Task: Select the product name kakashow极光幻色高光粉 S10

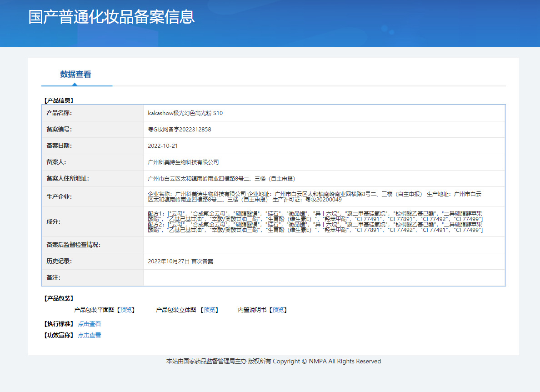Action: coord(185,113)
